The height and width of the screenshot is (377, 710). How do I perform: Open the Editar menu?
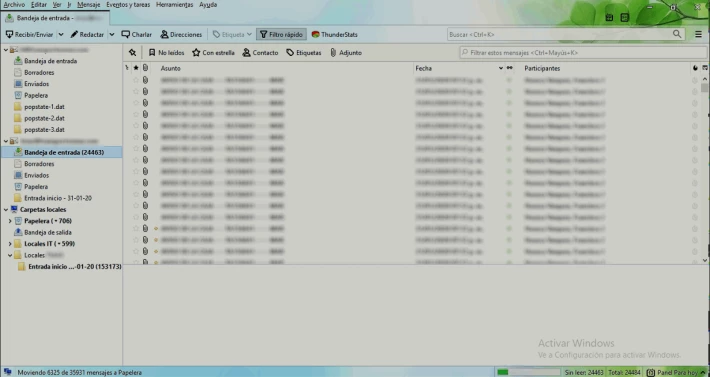pyautogui.click(x=39, y=5)
